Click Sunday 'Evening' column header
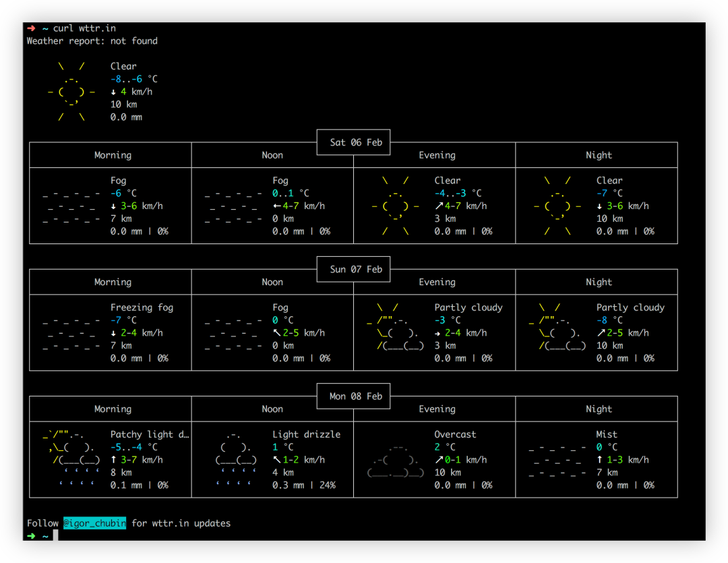This screenshot has width=728, height=563. (x=437, y=282)
